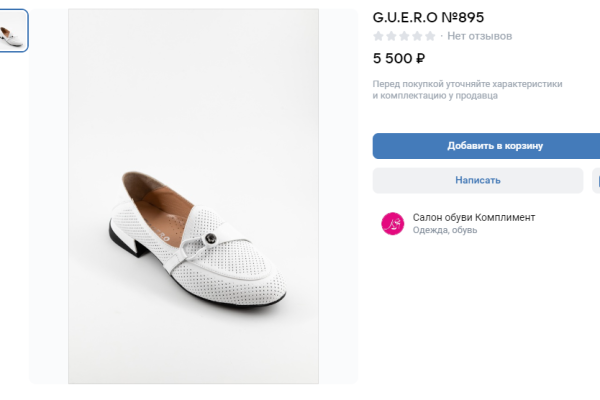Click the Перед покупкой уточняйте характеристики notice

(x=467, y=90)
